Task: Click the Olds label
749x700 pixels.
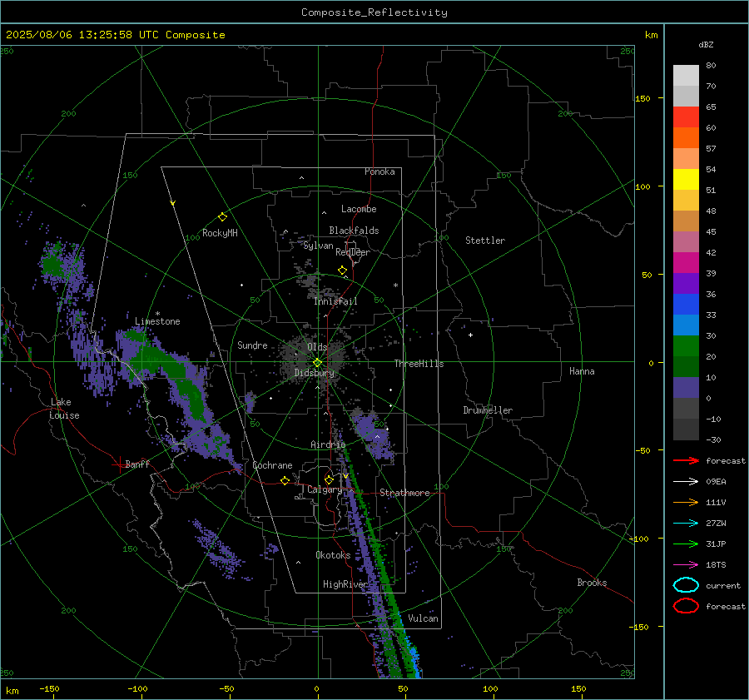Action: (317, 347)
